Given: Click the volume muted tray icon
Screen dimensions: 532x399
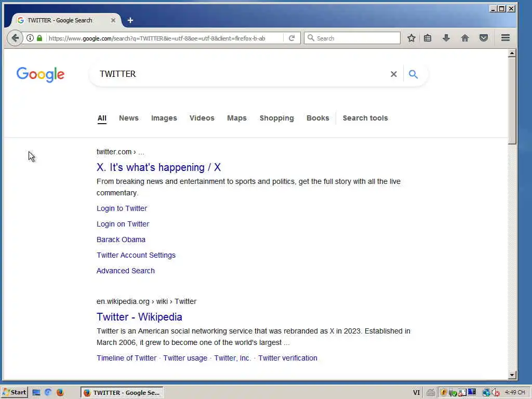Looking at the screenshot, I should pyautogui.click(x=496, y=393).
